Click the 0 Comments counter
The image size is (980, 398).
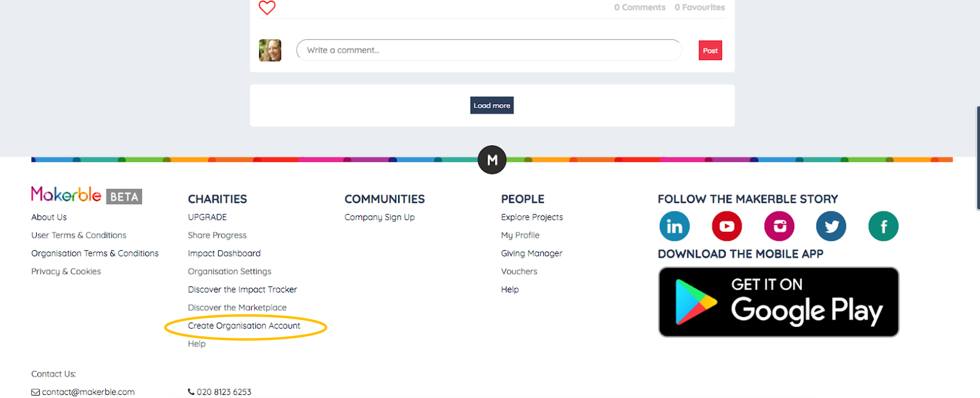point(640,7)
